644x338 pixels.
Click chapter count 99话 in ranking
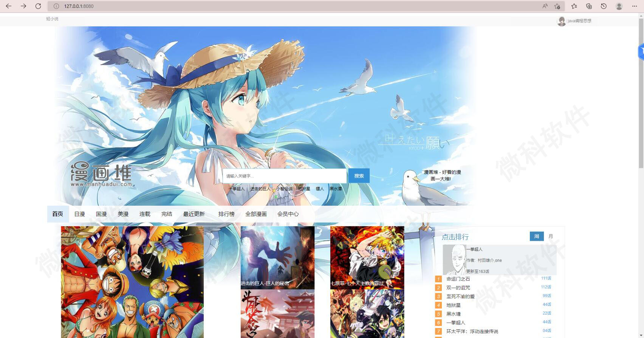coord(547,296)
